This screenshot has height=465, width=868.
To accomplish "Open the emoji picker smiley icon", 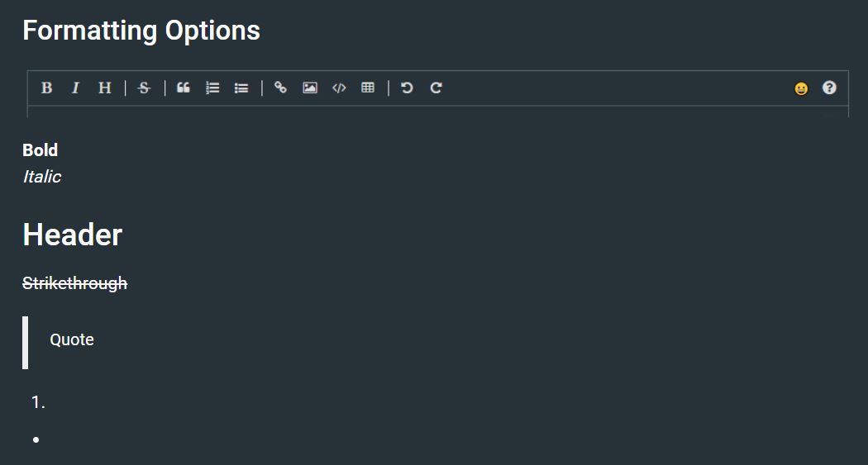I will tap(801, 88).
